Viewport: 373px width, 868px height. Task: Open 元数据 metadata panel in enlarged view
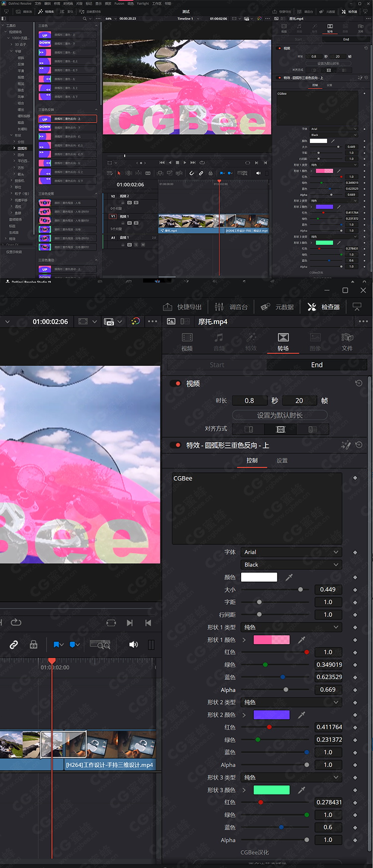pyautogui.click(x=278, y=307)
